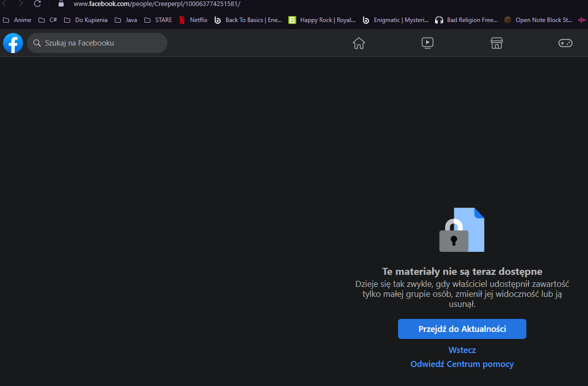
Task: Open the Open Note Block Studio bookmark
Action: [x=538, y=20]
